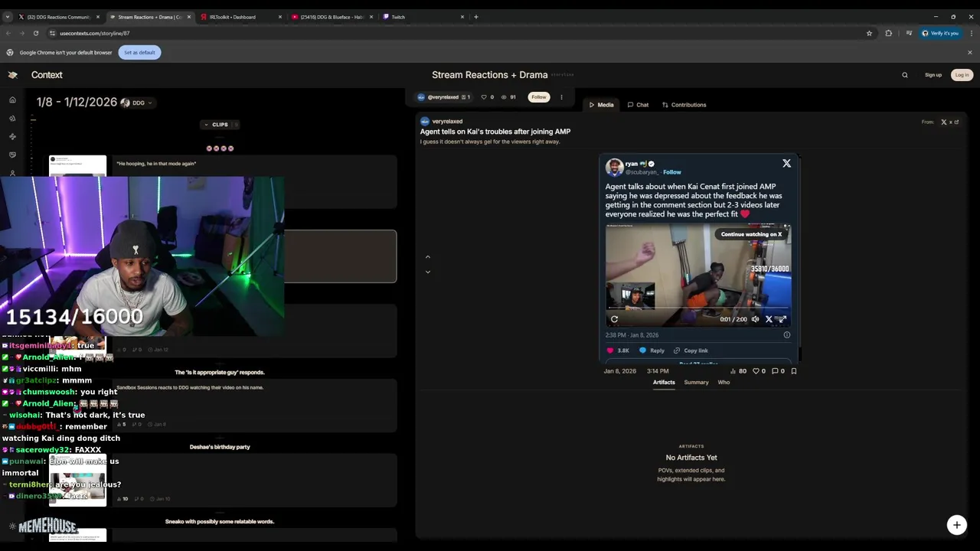Open Chrome extensions puzzle icon
This screenshot has width=980, height=551.
click(x=888, y=33)
